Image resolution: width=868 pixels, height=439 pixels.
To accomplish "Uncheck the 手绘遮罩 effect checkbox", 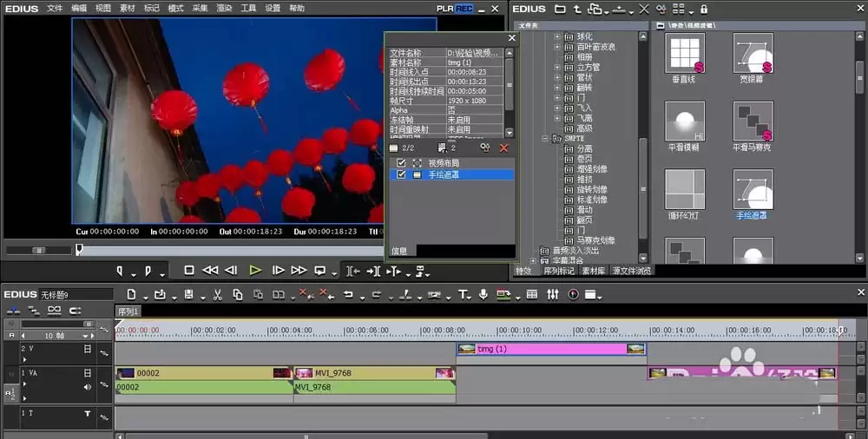I will point(401,174).
